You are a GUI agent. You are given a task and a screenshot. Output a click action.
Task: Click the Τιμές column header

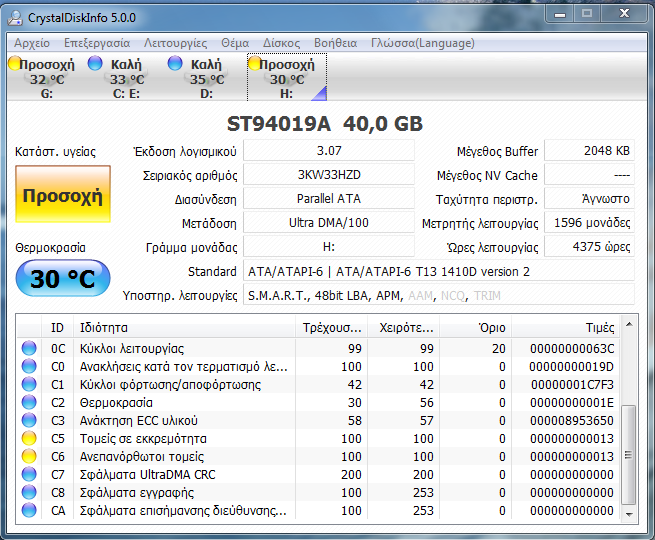coord(566,327)
